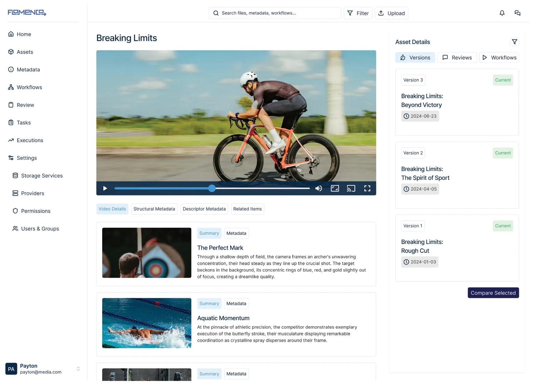Select the Version 2 card
This screenshot has height=392, width=536.
[457, 175]
